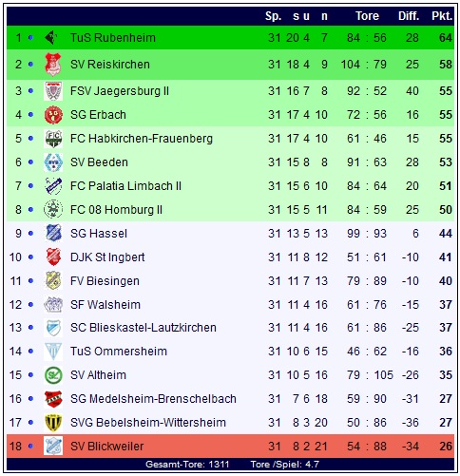This screenshot has width=460, height=476.
Task: Open the FC Habkirchen-Frauenberg team link
Action: coord(142,139)
